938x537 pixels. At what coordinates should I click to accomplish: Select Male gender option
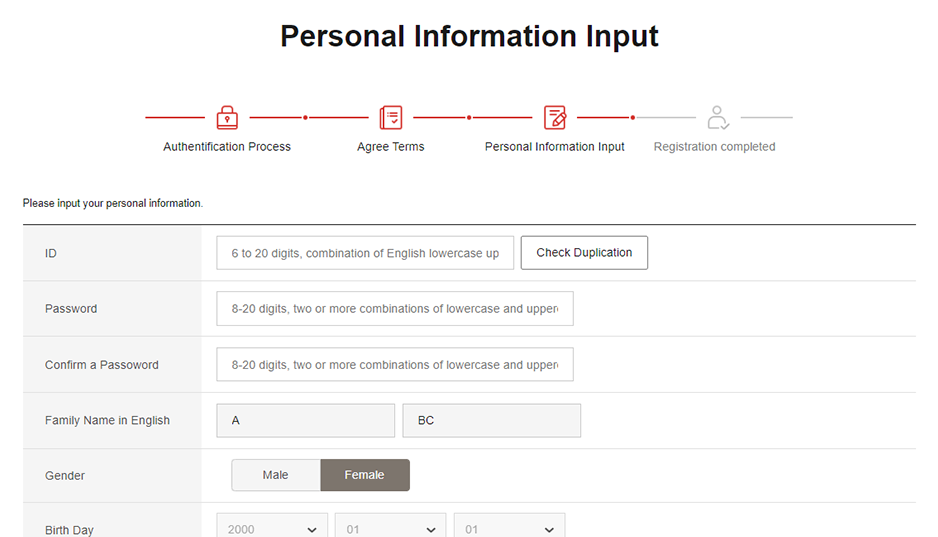276,475
